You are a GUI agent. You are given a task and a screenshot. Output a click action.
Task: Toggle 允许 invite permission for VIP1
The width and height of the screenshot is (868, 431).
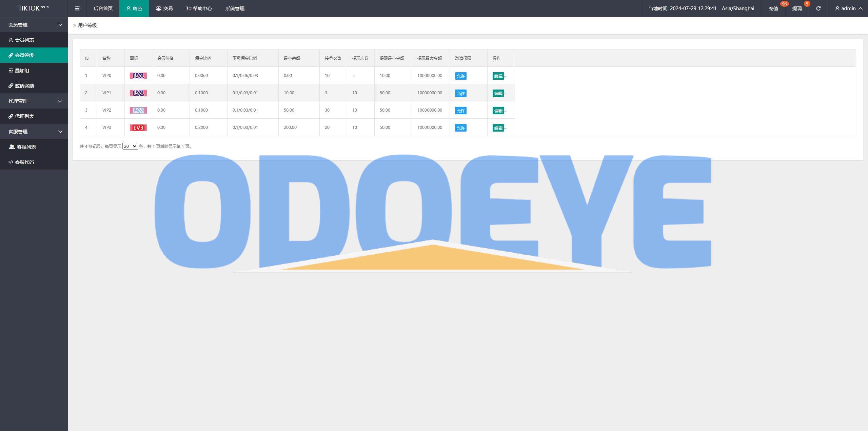[x=460, y=93]
